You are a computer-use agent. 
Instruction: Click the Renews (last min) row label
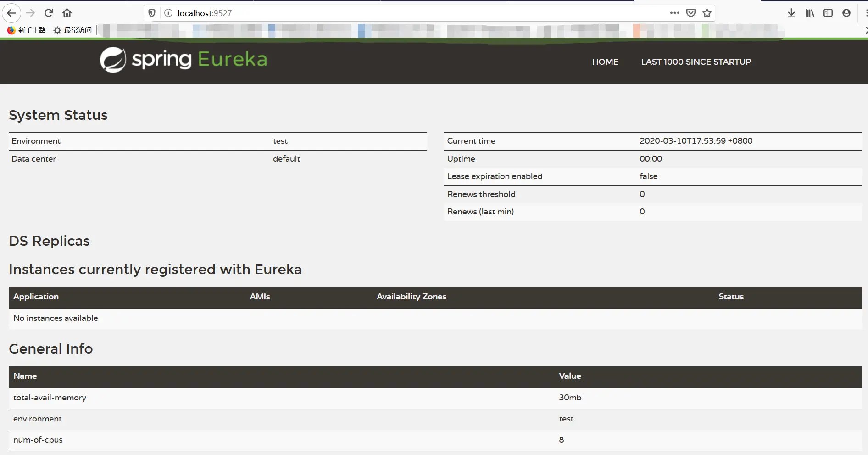pyautogui.click(x=480, y=212)
